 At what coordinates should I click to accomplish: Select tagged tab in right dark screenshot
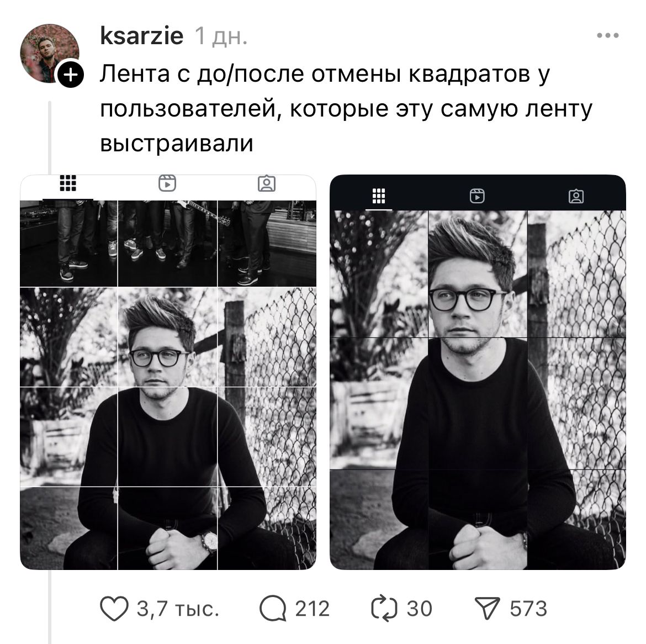(576, 196)
